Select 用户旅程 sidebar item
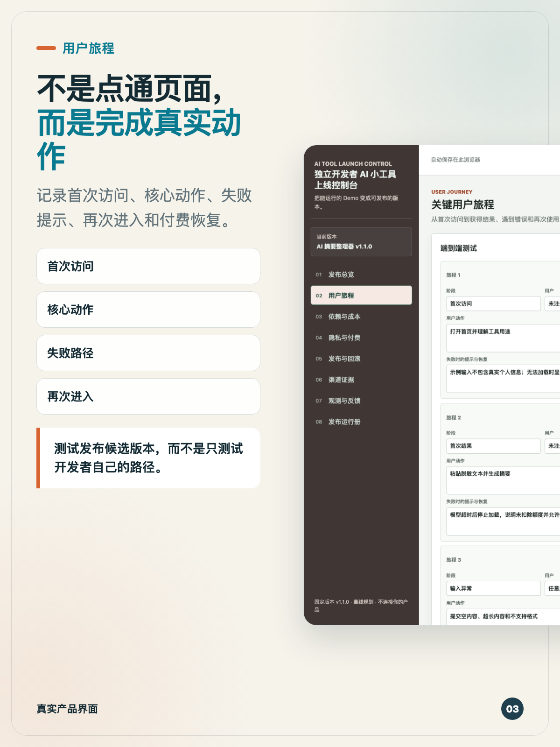 pos(361,296)
